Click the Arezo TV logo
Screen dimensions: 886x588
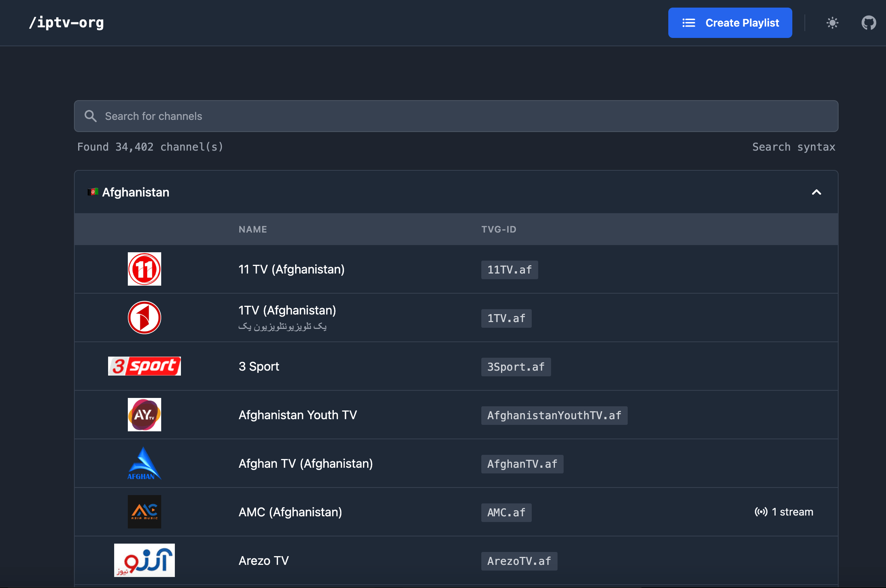click(x=145, y=560)
